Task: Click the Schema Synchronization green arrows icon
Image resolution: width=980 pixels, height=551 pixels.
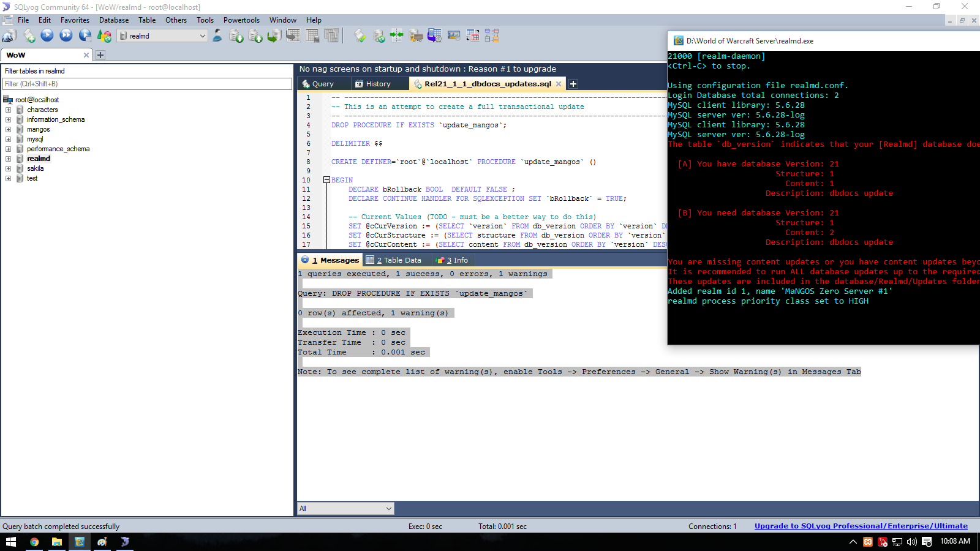Action: click(x=397, y=36)
